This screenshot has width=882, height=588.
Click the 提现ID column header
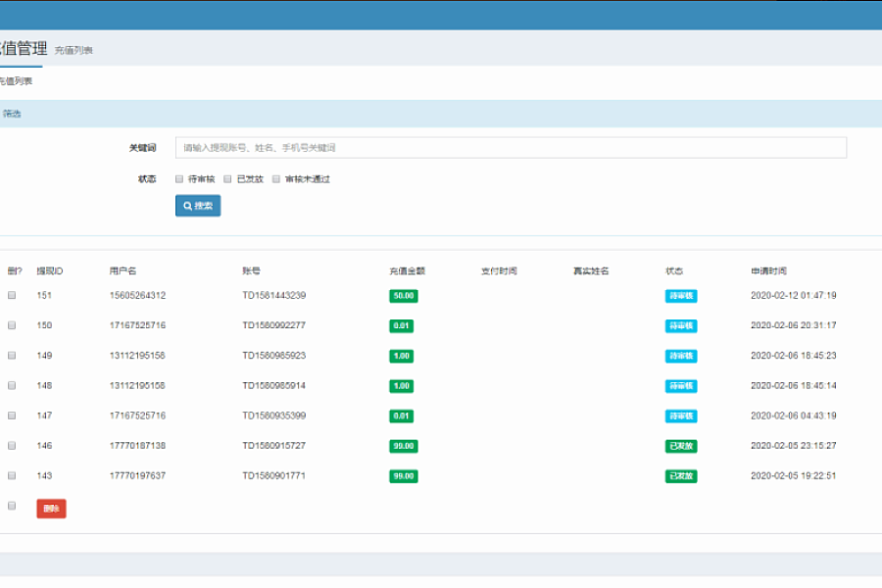pos(50,270)
